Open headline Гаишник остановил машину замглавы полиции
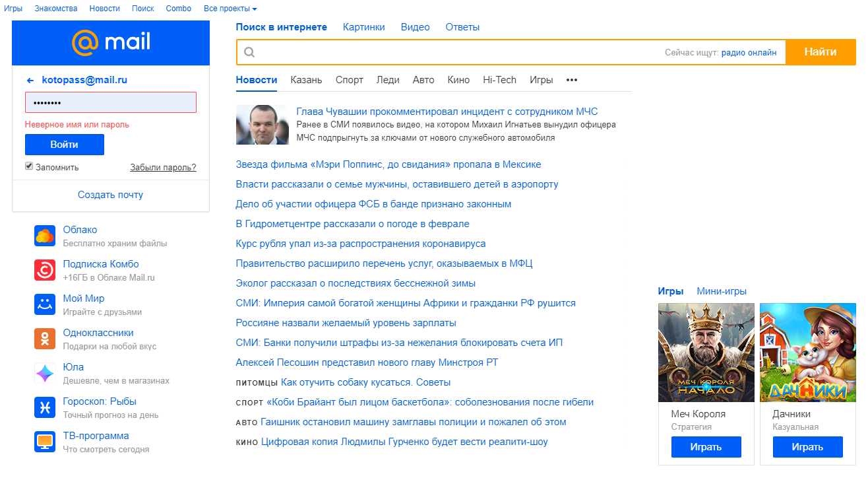Viewport: 868px width, 480px height. click(x=414, y=422)
